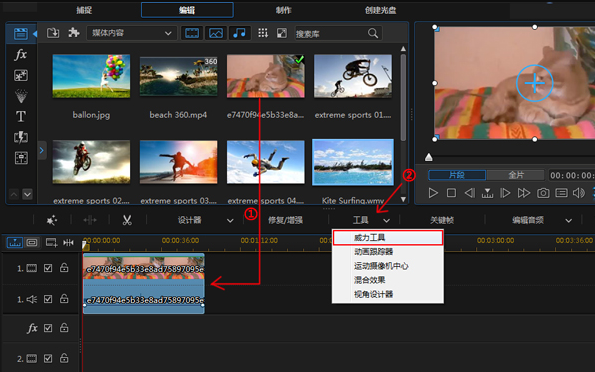Switch preview to 片段 mode
Screen dimensions: 595x372
pyautogui.click(x=457, y=175)
